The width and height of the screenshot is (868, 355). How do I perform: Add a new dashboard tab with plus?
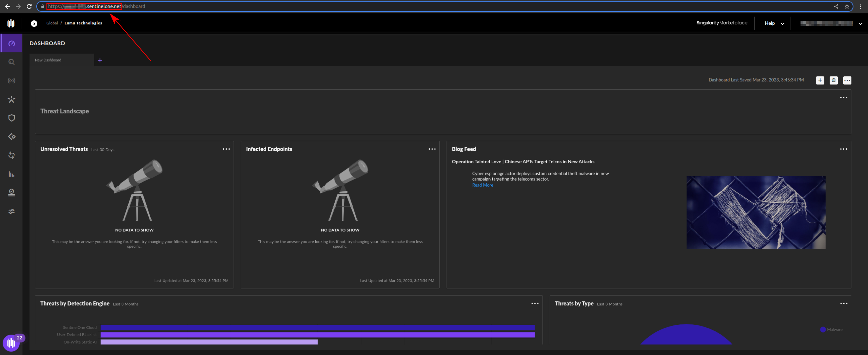(x=100, y=60)
